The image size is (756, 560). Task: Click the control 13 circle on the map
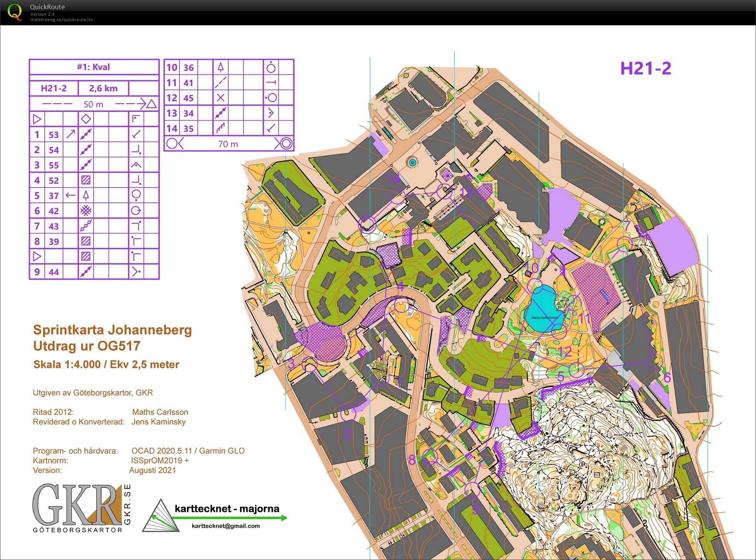tap(445, 191)
